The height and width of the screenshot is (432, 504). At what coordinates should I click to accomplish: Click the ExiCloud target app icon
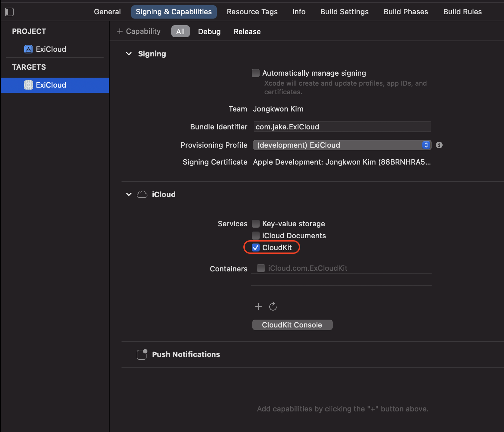pyautogui.click(x=29, y=85)
